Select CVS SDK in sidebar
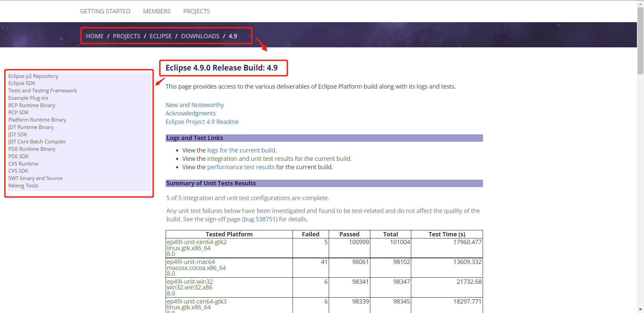Image resolution: width=644 pixels, height=313 pixels. click(18, 171)
